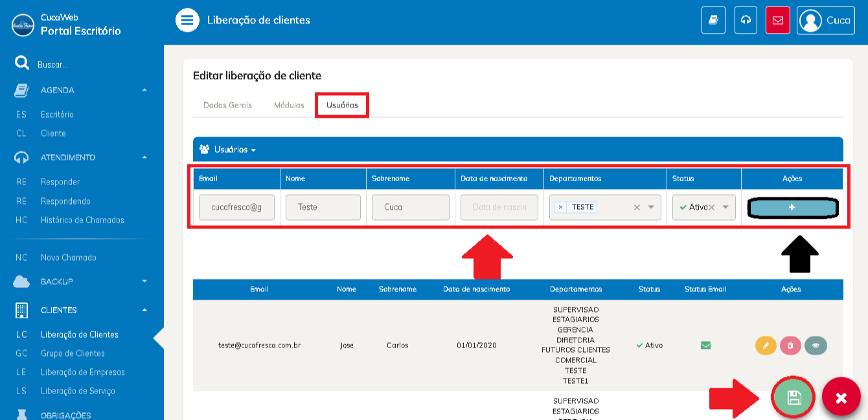Open the headset support icon in header
The image size is (868, 420).
[x=746, y=20]
